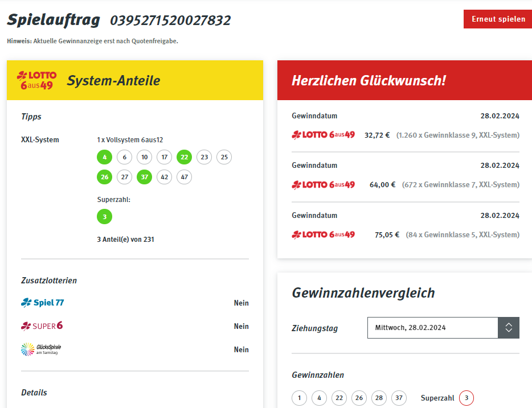532x408 pixels.
Task: Click the '32,72 €' win amount
Action: pos(377,135)
